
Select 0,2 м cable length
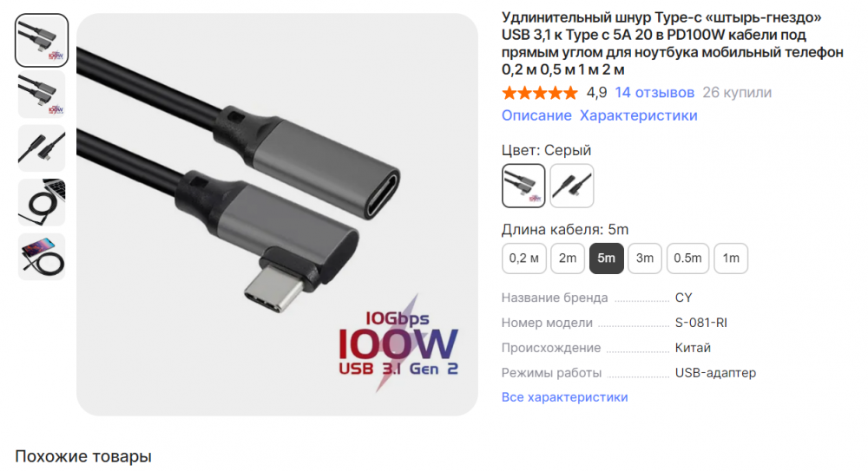tap(523, 258)
